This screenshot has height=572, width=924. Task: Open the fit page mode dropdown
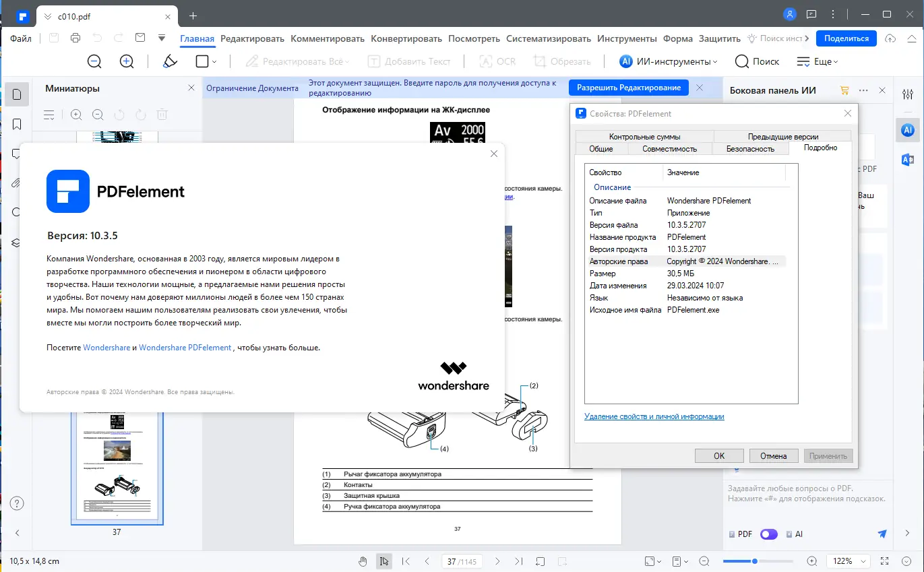click(x=652, y=561)
